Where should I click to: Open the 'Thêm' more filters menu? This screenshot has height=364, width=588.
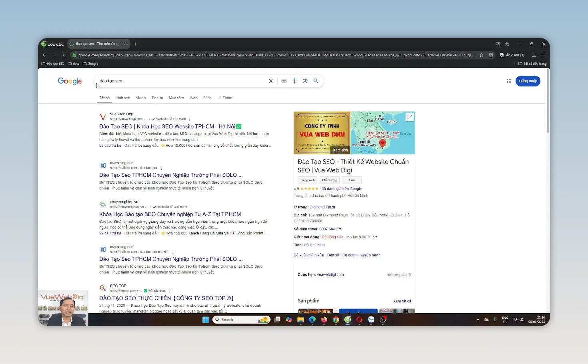coord(226,98)
